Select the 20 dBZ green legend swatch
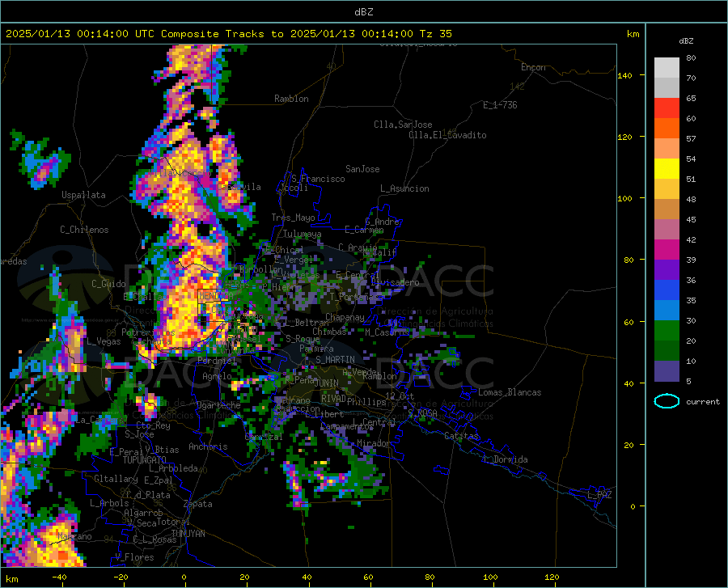This screenshot has height=588, width=728. click(x=667, y=331)
